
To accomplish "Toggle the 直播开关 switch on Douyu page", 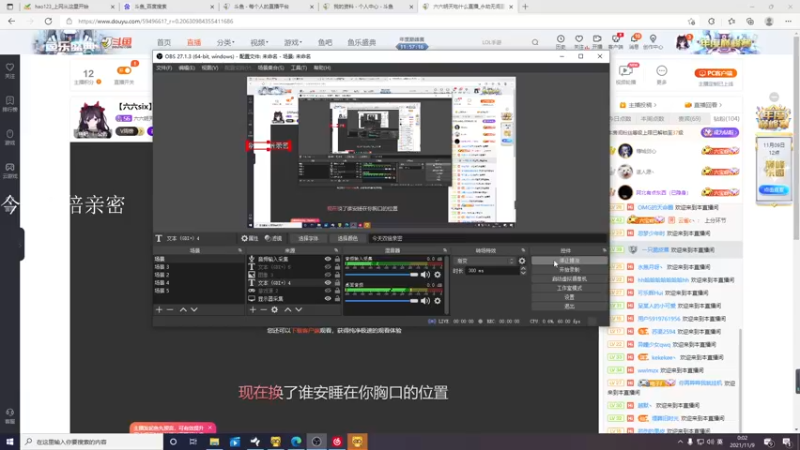I will 124,70.
